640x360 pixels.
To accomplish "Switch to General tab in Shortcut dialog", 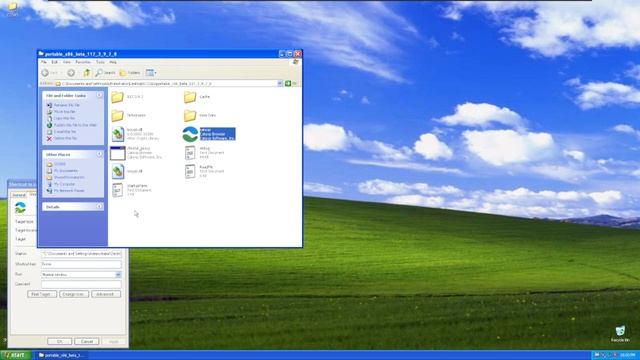I will 19,195.
